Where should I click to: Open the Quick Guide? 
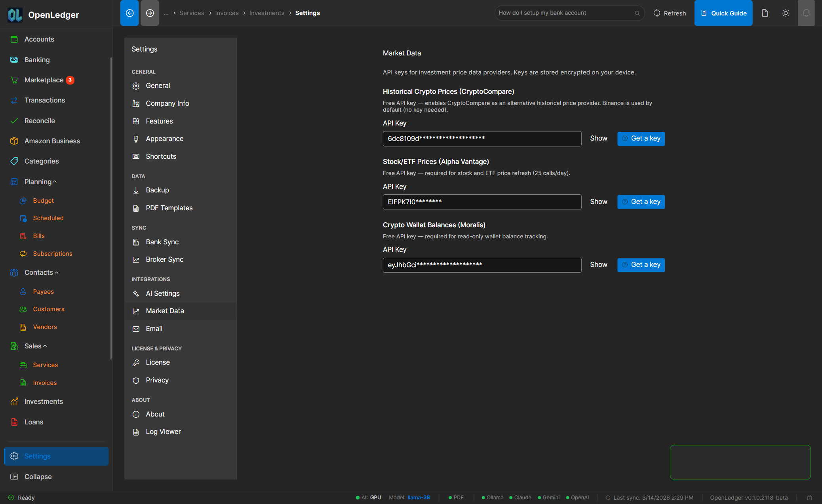(723, 13)
